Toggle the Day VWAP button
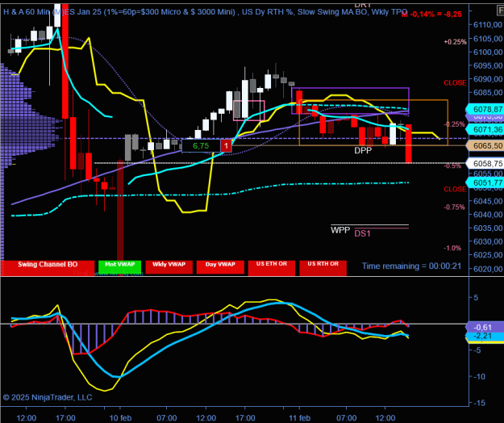Screen dimensions: 504x423 click(220, 267)
